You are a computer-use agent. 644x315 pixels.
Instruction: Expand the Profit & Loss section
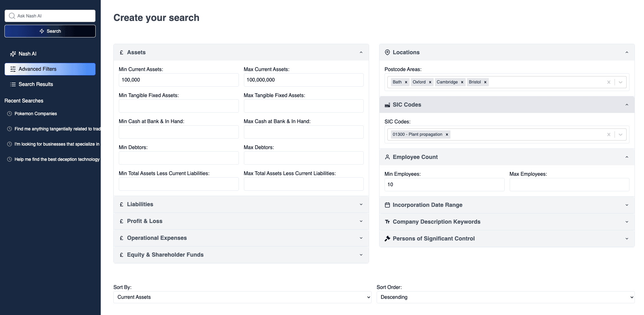[x=241, y=221]
